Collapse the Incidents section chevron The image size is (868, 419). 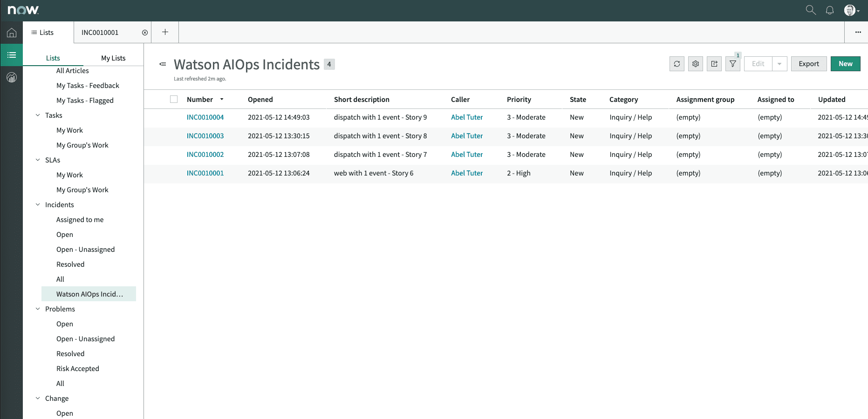pyautogui.click(x=38, y=204)
